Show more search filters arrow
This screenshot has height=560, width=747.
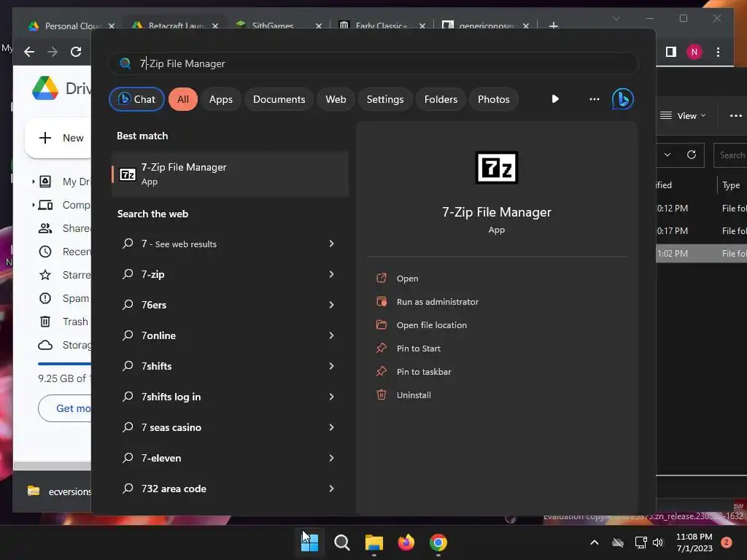click(555, 99)
